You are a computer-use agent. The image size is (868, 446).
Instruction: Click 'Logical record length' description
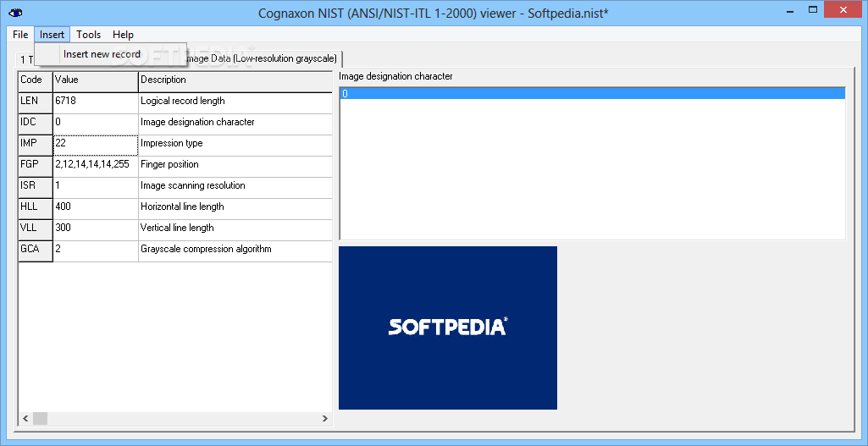click(235, 103)
